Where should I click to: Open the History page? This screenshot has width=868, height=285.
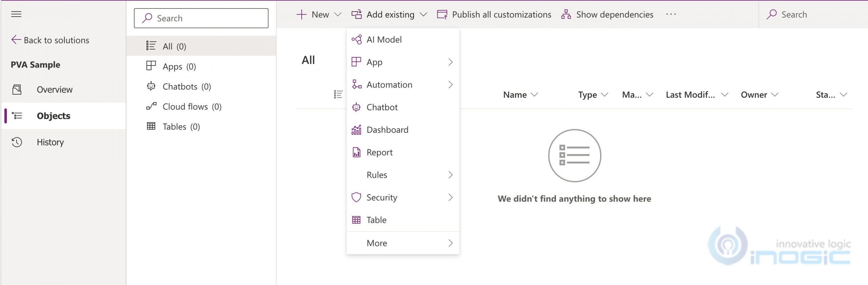[64, 142]
